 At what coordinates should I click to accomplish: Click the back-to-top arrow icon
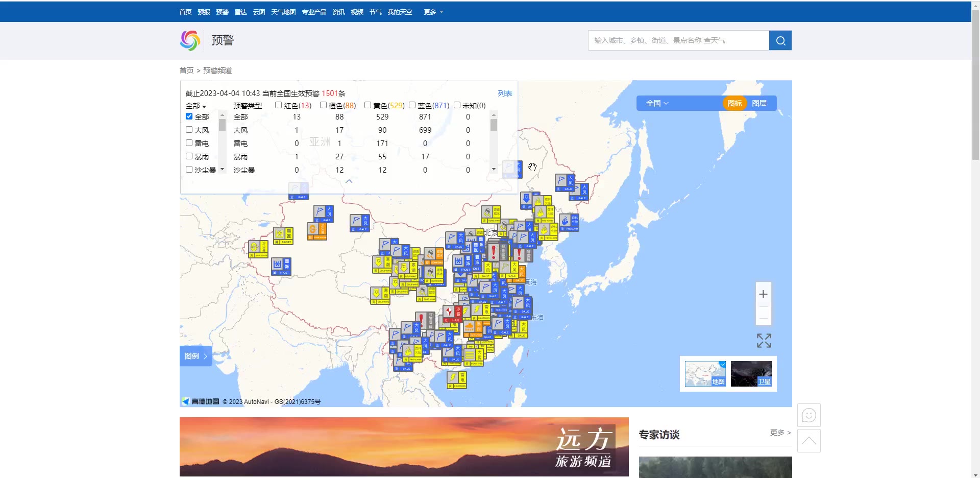coord(808,441)
